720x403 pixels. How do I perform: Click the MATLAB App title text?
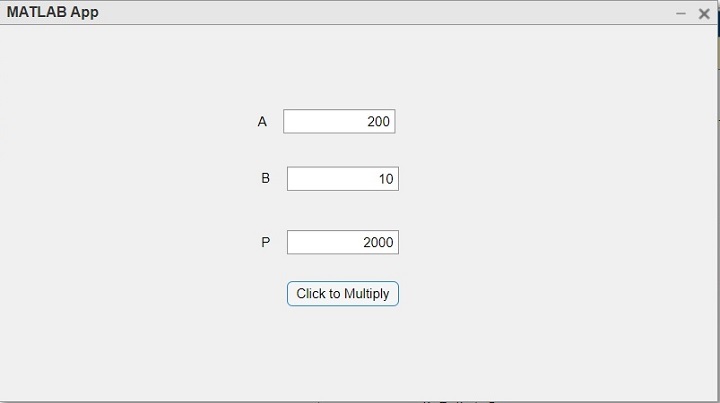tap(52, 13)
